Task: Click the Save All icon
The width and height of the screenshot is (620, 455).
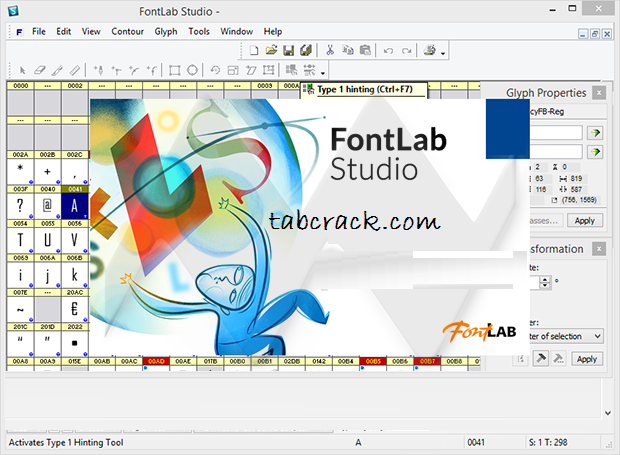Action: [x=306, y=50]
